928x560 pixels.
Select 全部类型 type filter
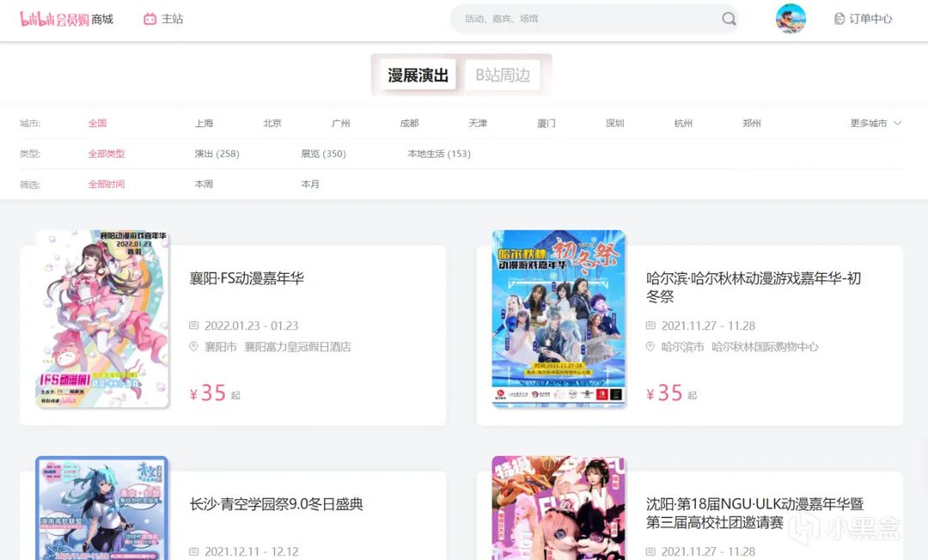(x=107, y=154)
